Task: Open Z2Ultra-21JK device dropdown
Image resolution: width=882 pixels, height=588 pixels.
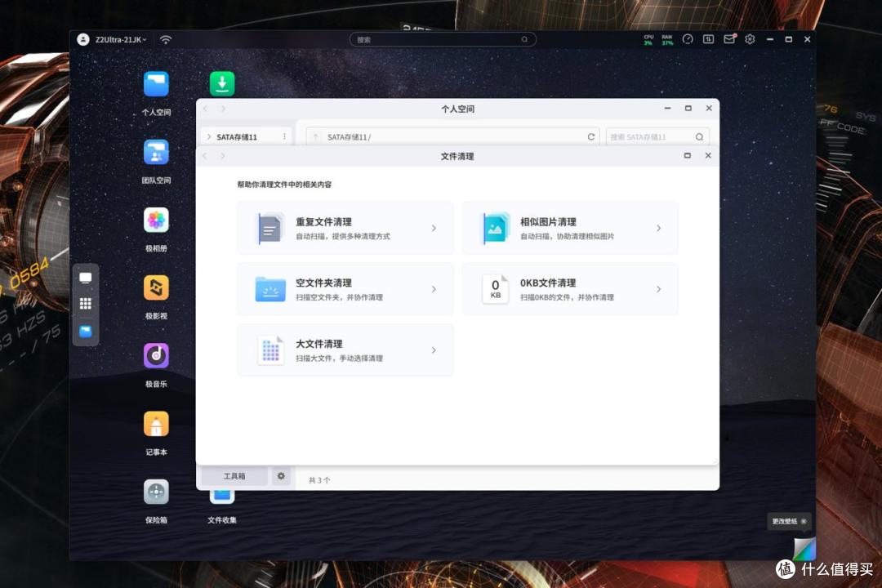Action: coord(121,39)
